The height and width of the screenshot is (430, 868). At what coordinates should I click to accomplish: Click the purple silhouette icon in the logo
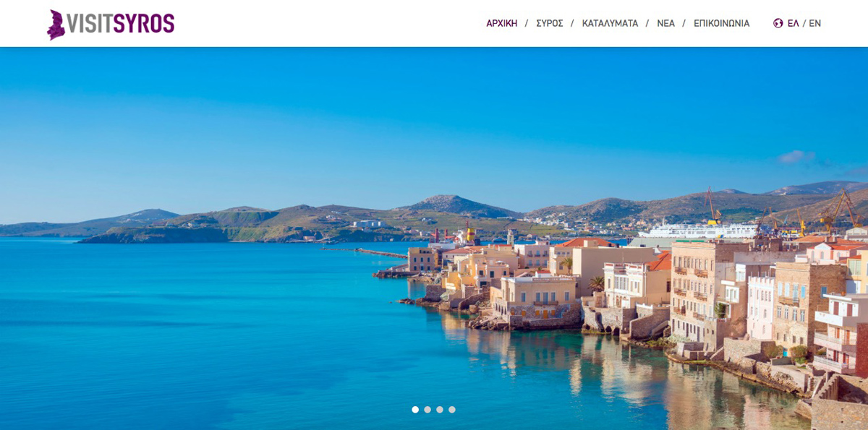pos(56,24)
